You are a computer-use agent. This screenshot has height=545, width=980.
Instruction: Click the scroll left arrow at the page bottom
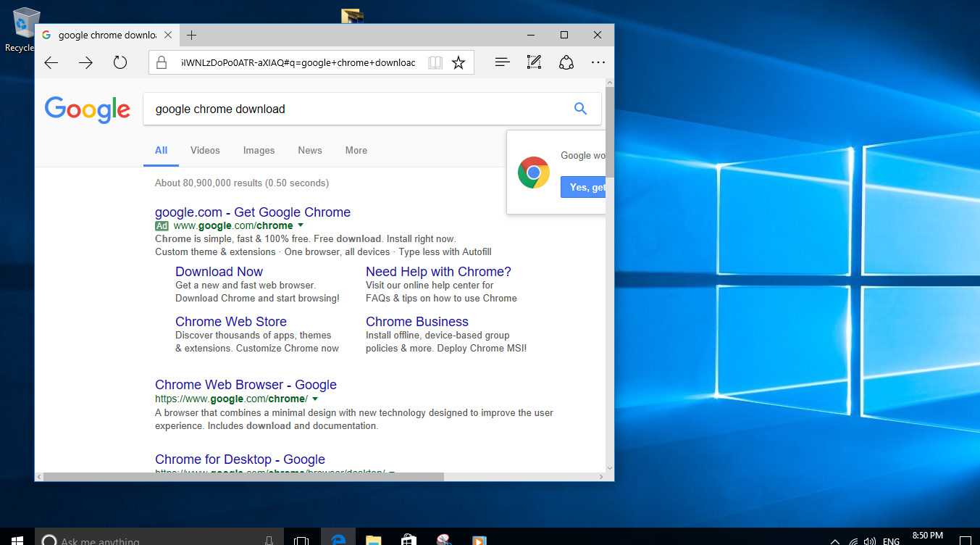click(x=40, y=477)
